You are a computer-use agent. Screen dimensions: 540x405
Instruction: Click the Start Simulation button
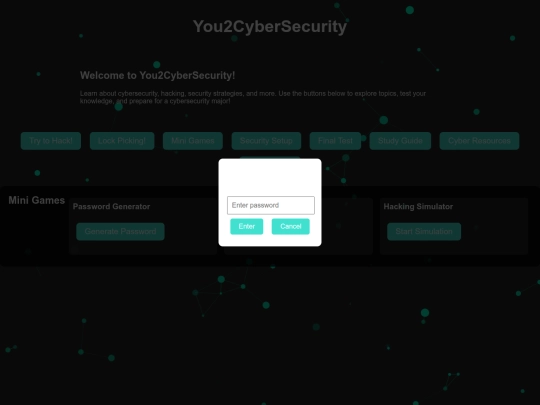coord(424,231)
